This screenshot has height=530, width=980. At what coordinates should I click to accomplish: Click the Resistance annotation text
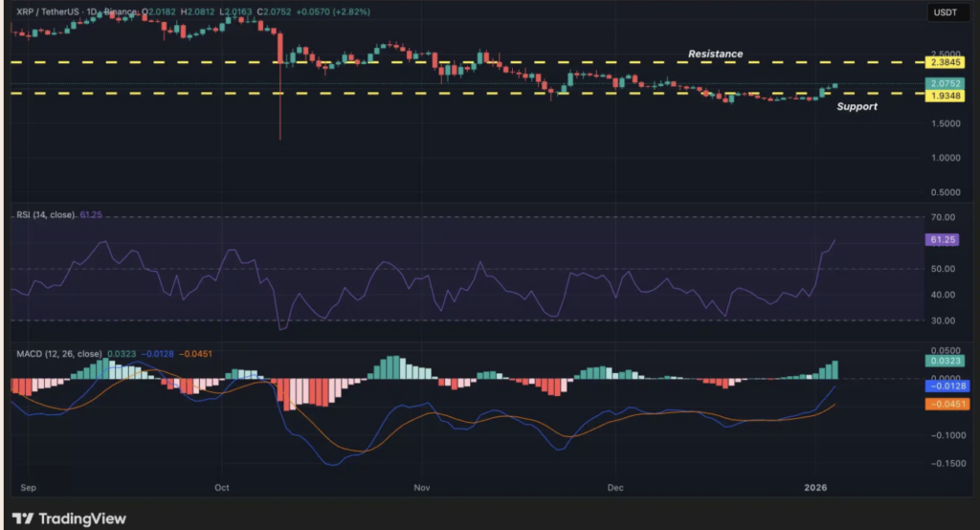point(716,54)
